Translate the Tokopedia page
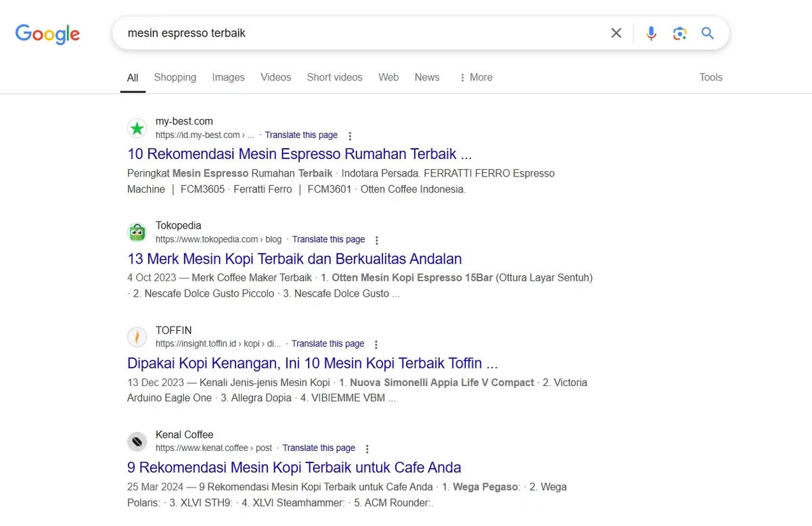 pyautogui.click(x=328, y=239)
